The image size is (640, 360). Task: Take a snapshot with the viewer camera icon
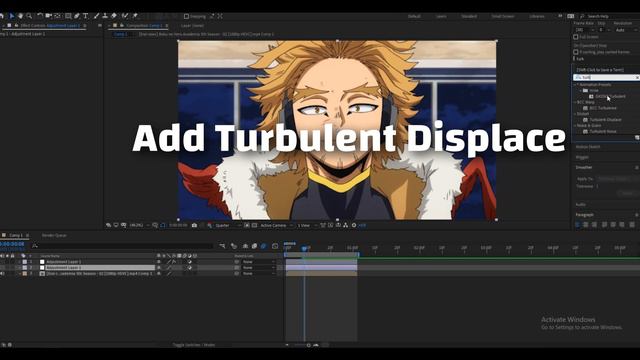(194, 225)
